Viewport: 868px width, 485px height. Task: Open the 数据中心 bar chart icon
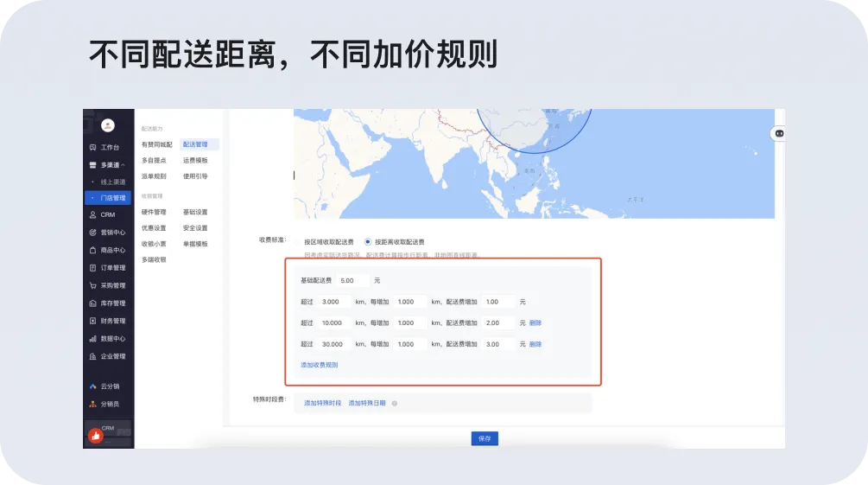point(92,339)
